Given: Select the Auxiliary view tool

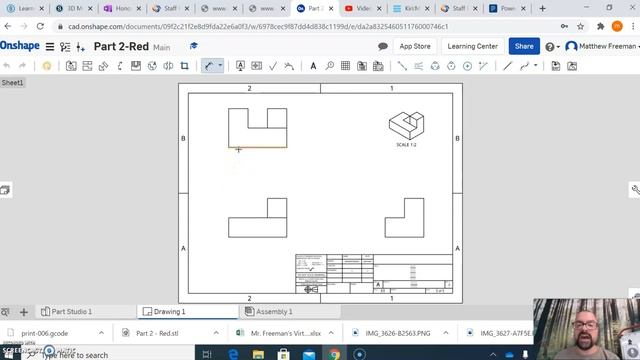Looking at the screenshot, I should pos(103,66).
